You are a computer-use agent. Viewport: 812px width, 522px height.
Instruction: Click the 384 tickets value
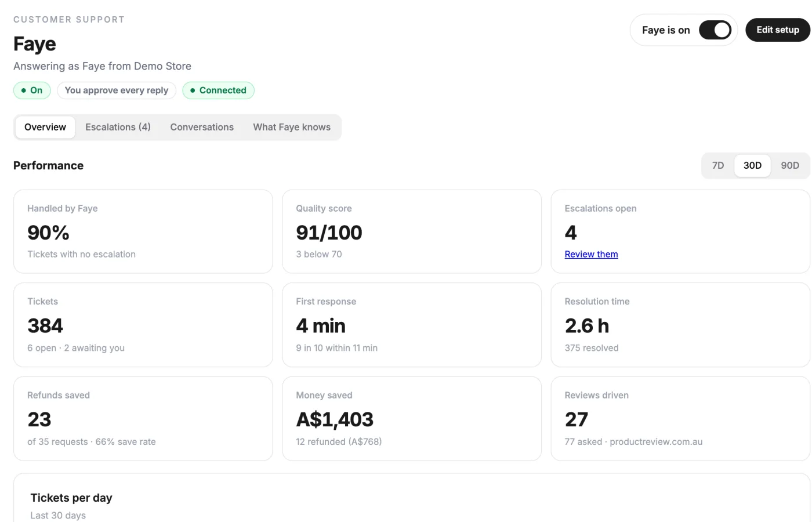pos(45,326)
